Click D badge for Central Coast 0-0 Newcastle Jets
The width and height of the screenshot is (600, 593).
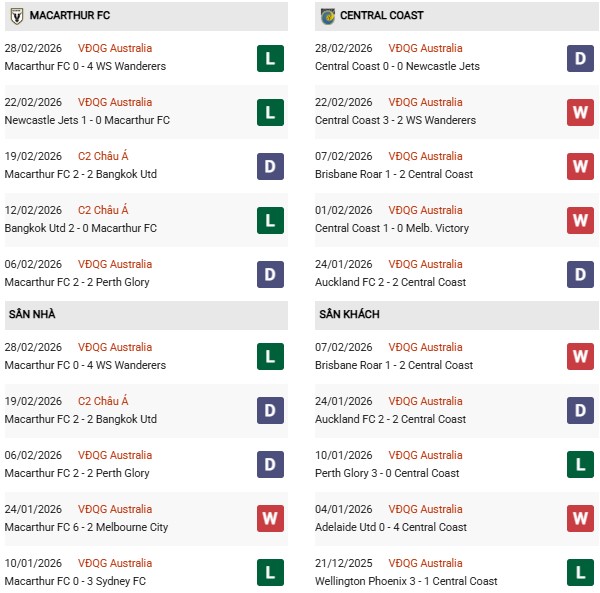[580, 58]
